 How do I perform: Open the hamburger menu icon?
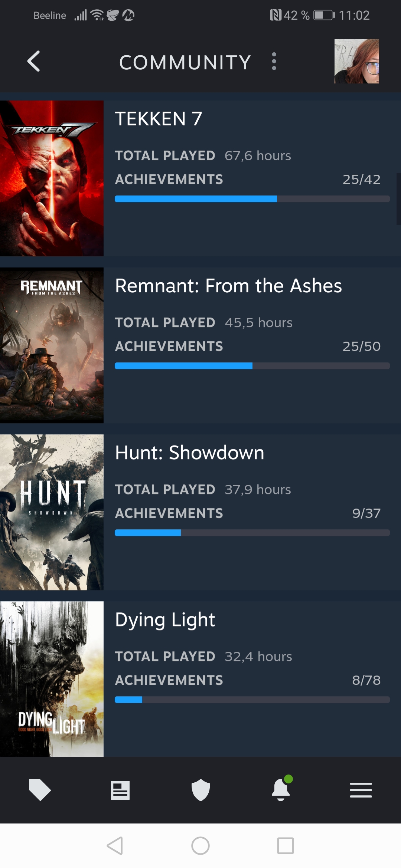click(361, 790)
